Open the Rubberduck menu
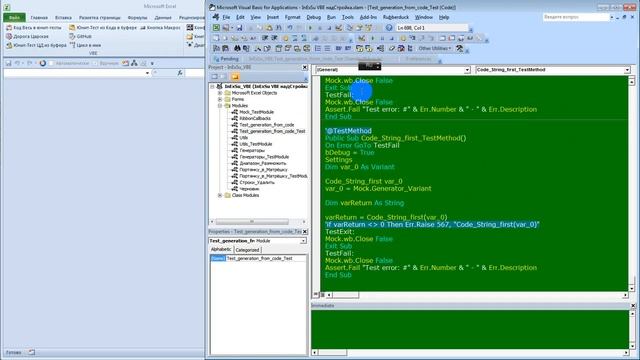Viewport: 640px width, 360px height. [x=396, y=17]
